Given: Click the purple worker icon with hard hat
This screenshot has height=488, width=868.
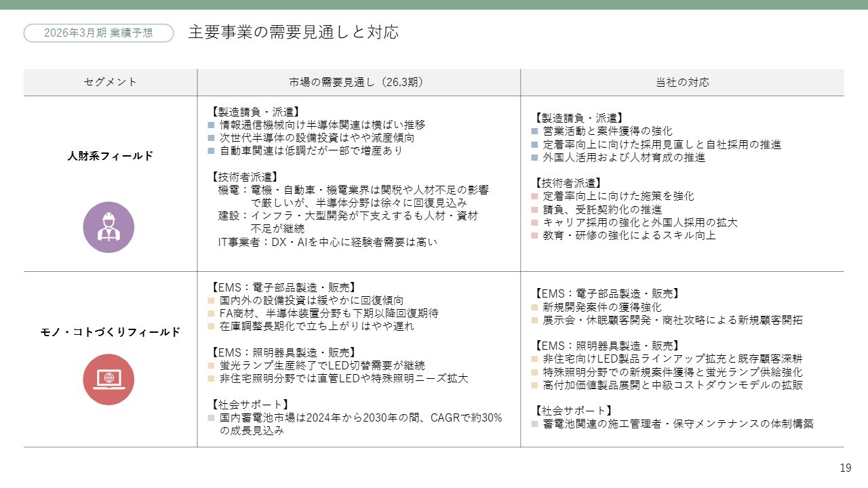Looking at the screenshot, I should coord(108,227).
